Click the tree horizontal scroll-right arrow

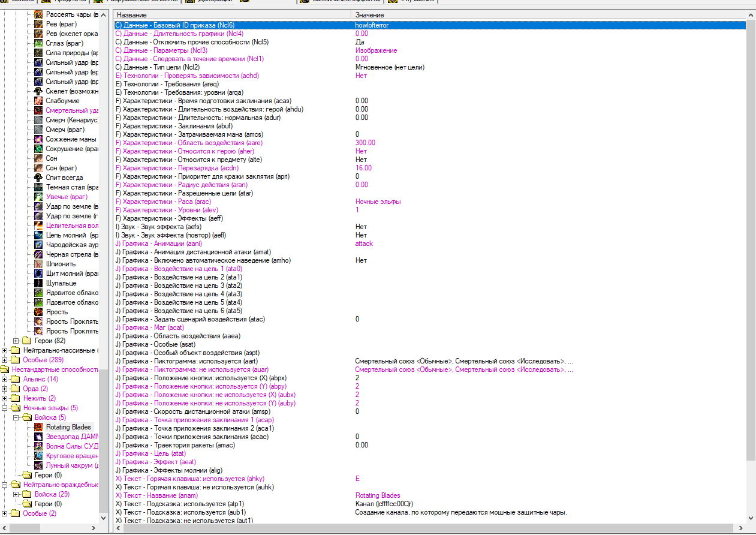pyautogui.click(x=94, y=528)
